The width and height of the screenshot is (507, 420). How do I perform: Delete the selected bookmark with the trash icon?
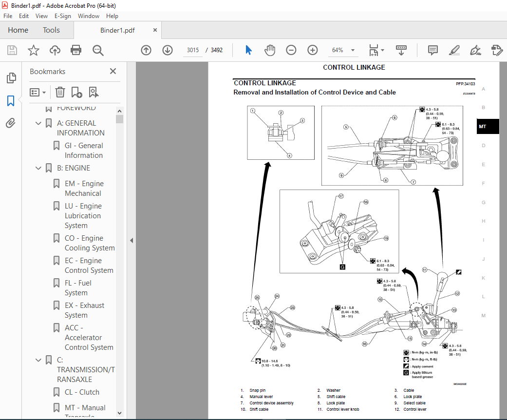tap(60, 92)
